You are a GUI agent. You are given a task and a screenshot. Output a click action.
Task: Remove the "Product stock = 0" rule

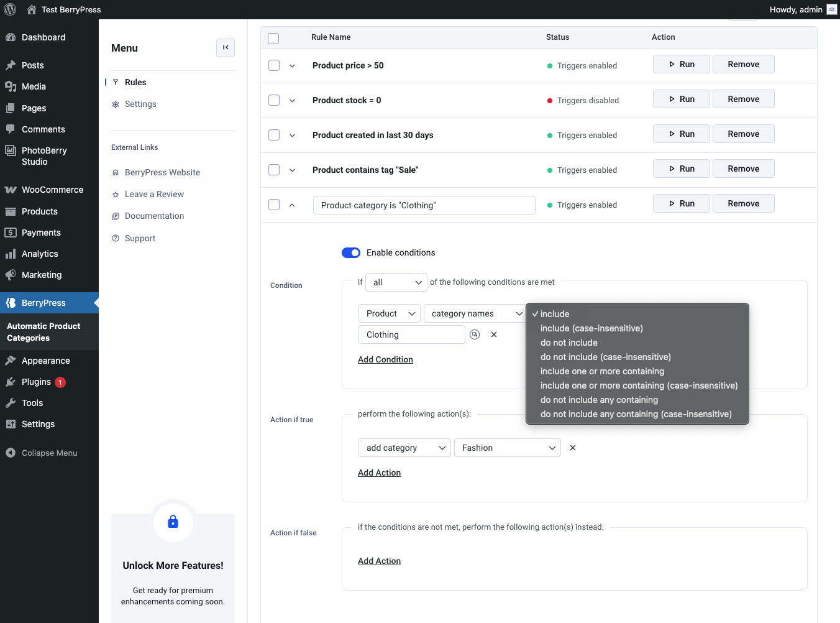744,99
